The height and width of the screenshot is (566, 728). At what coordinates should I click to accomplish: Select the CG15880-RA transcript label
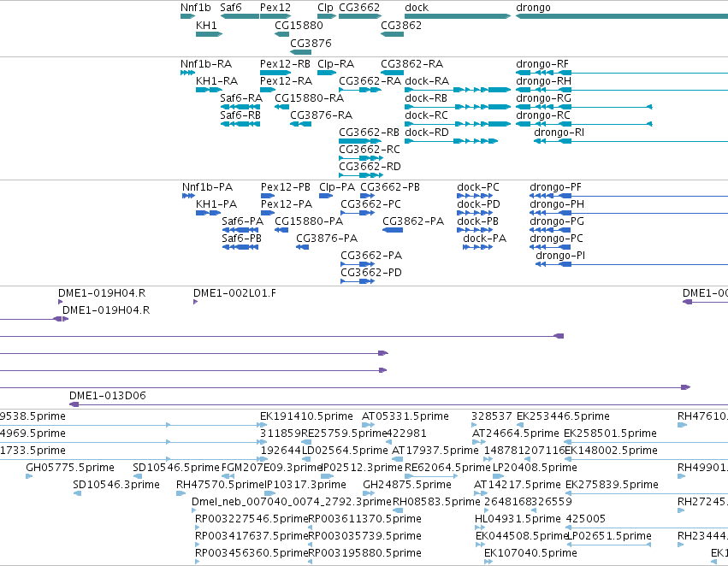pos(309,97)
